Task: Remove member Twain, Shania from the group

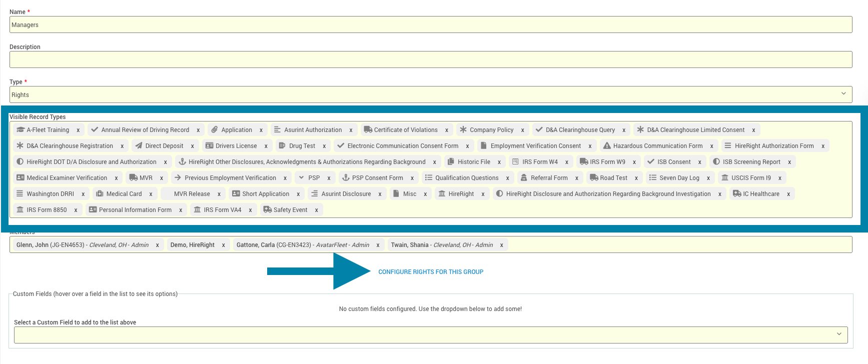Action: (x=501, y=245)
